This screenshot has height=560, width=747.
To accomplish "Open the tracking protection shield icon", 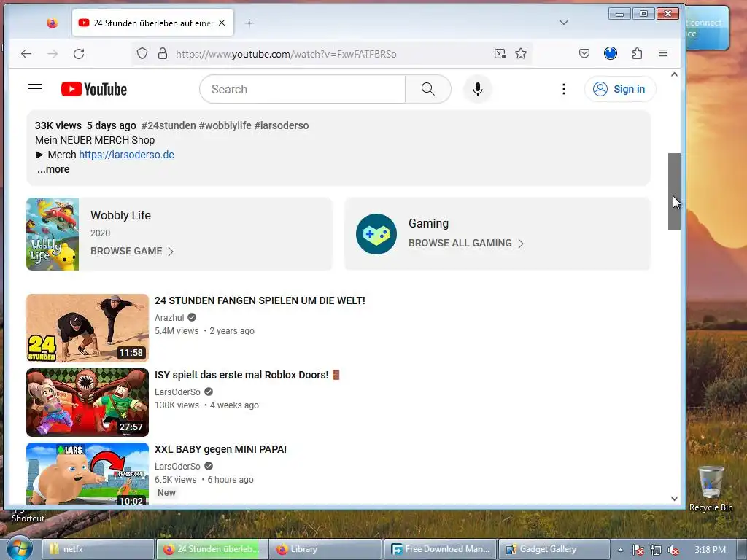I will [142, 53].
